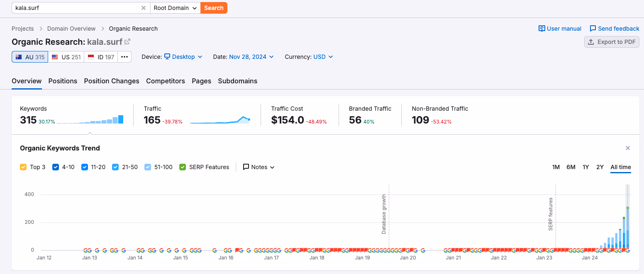Viewport: 644px width, 274px height.
Task: Open more country databases ellipsis
Action: coord(124,57)
